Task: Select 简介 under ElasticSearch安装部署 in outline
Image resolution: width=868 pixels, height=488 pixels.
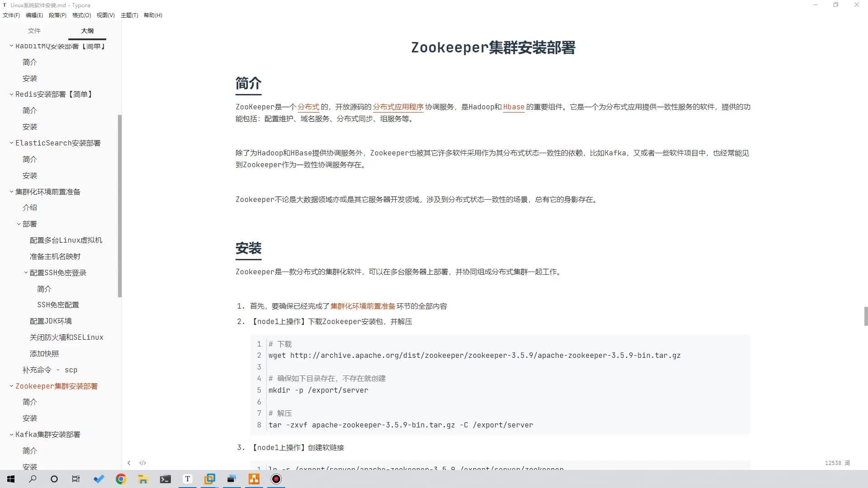Action: (30, 160)
